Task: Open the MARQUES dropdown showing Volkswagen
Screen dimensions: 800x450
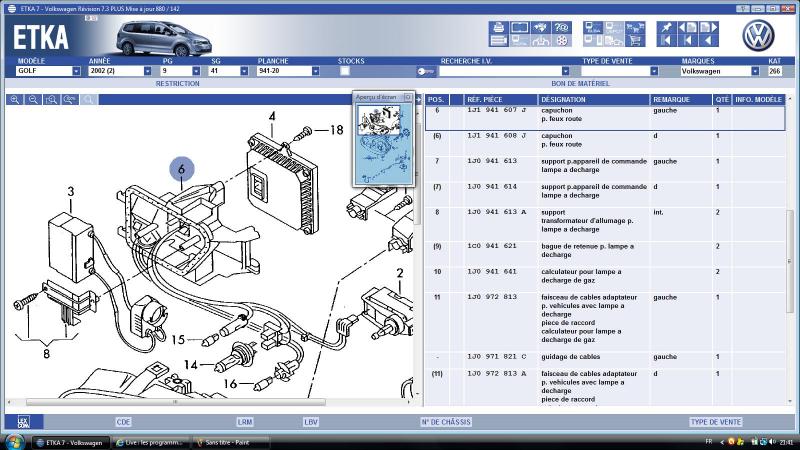Action: pos(755,71)
